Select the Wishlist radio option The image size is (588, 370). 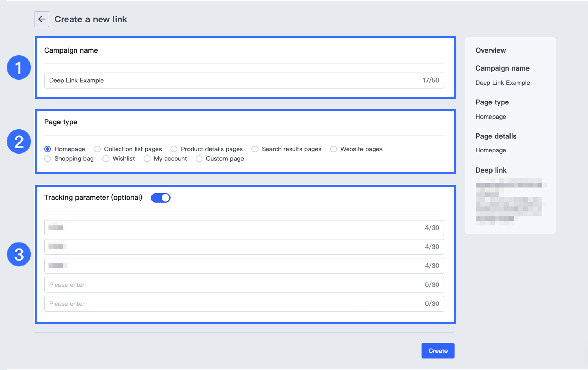(106, 159)
